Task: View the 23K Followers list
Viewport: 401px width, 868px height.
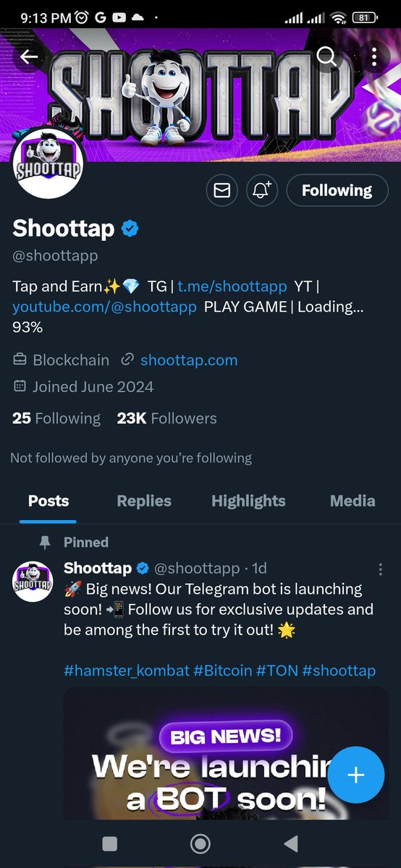Action: [166, 418]
